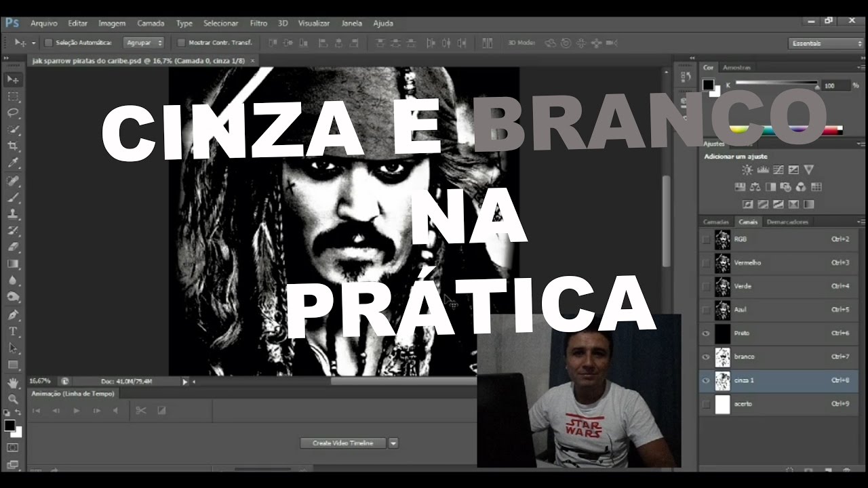The width and height of the screenshot is (868, 488).
Task: Click the timeline scissors split button
Action: (140, 411)
